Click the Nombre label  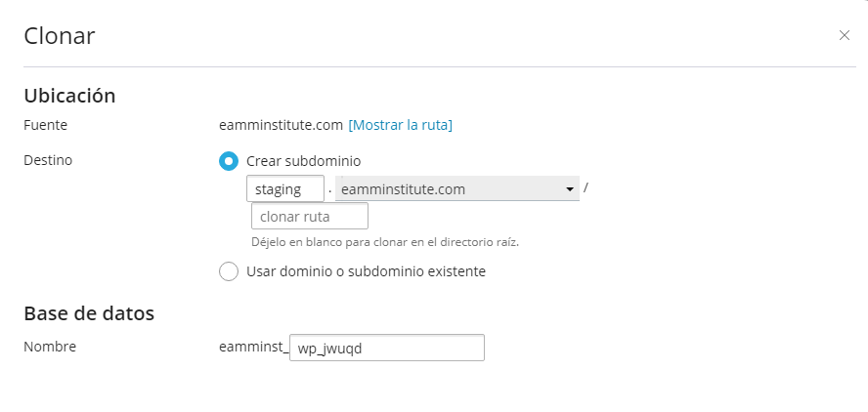[x=50, y=347]
